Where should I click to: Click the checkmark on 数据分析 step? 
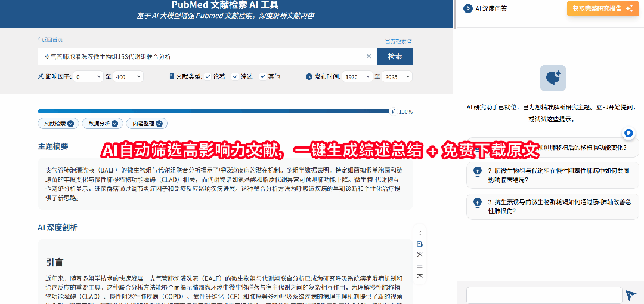[114, 124]
